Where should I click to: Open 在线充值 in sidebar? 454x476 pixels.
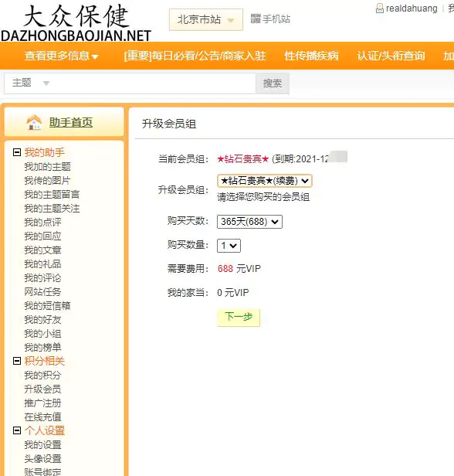pyautogui.click(x=42, y=416)
